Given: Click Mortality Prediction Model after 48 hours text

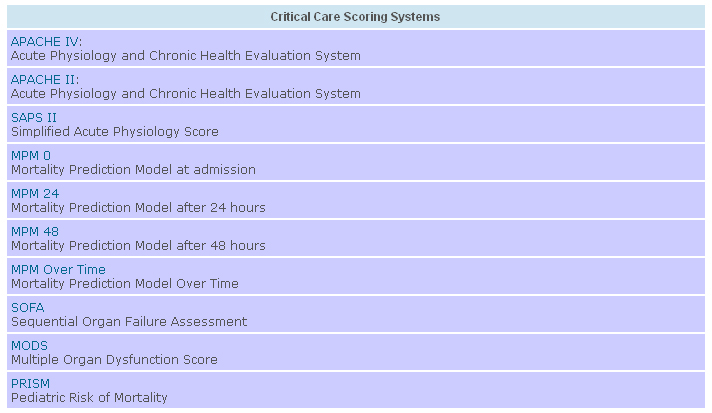Looking at the screenshot, I should pos(138,246).
